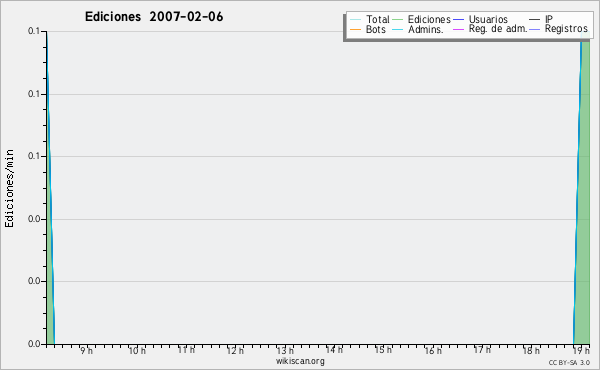Viewport: 600px width, 370px height.
Task: Click the Admins. legend entry
Action: (x=418, y=29)
